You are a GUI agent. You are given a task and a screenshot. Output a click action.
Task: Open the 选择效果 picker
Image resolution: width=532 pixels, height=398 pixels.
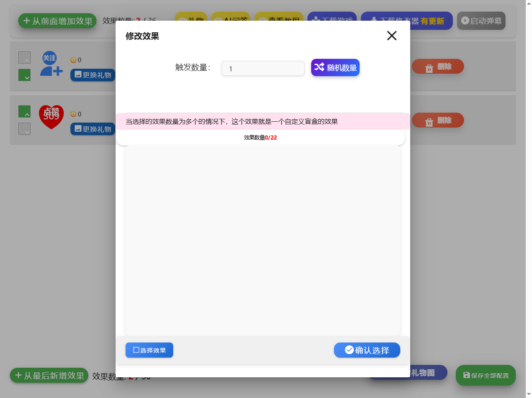[149, 350]
